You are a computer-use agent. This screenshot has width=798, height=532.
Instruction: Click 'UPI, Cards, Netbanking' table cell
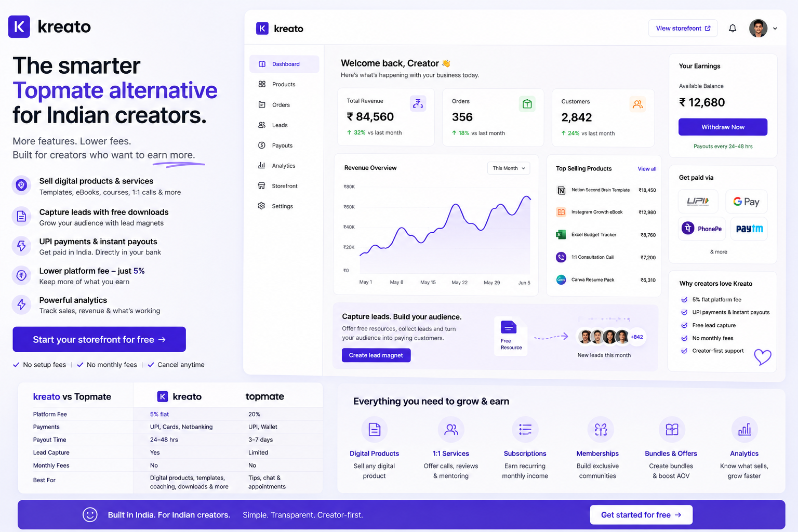point(181,427)
